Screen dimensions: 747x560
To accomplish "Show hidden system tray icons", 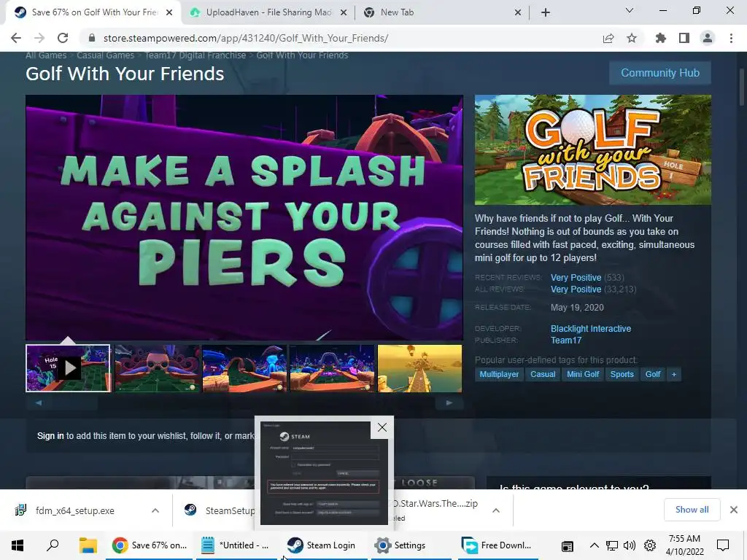I will (594, 545).
